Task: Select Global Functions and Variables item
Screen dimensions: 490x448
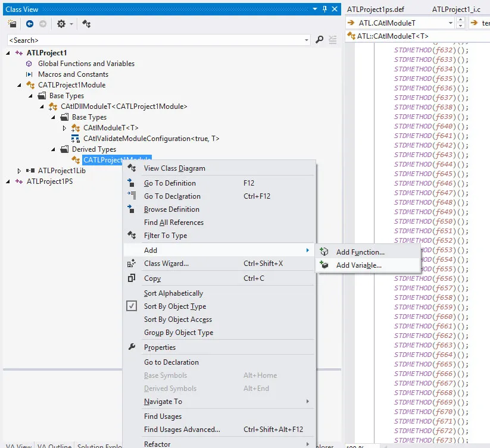Action: 86,64
